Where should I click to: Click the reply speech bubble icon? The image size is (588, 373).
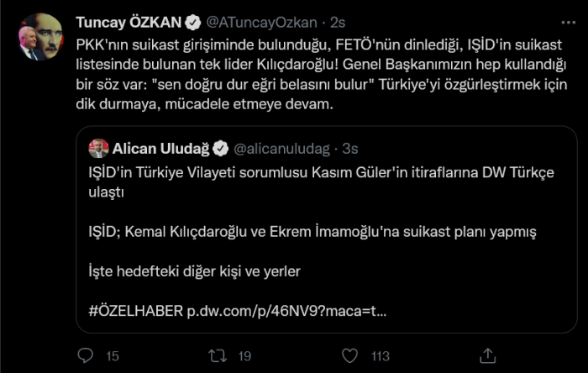tap(85, 356)
